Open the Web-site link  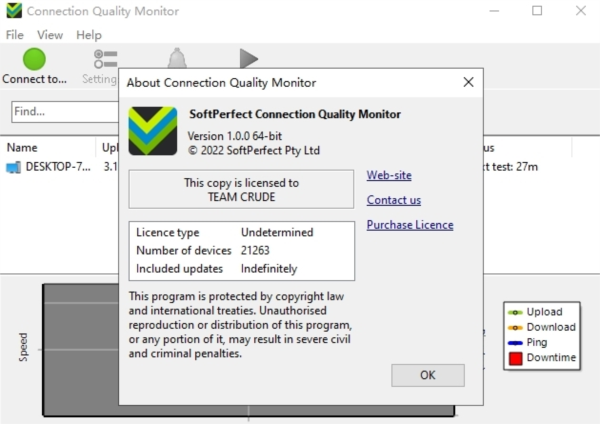(389, 175)
